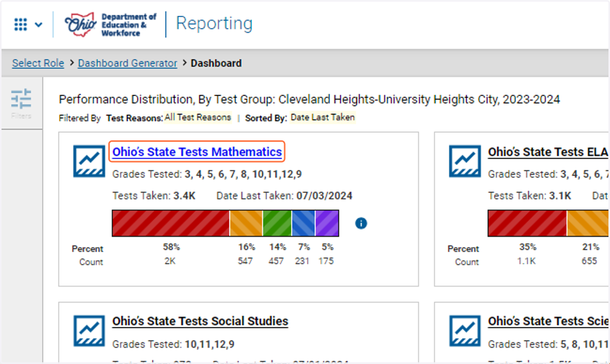Click the Mathematics Grades Tested line
The height and width of the screenshot is (364, 610).
coord(207,174)
